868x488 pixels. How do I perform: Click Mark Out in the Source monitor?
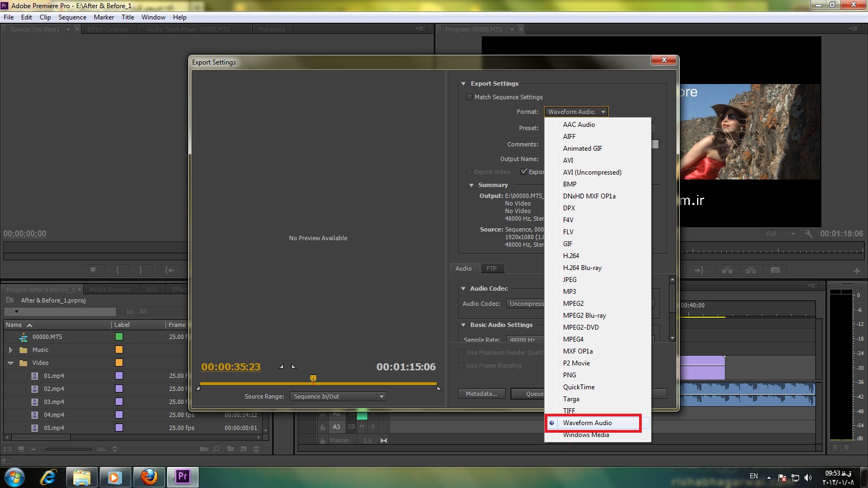click(x=141, y=270)
